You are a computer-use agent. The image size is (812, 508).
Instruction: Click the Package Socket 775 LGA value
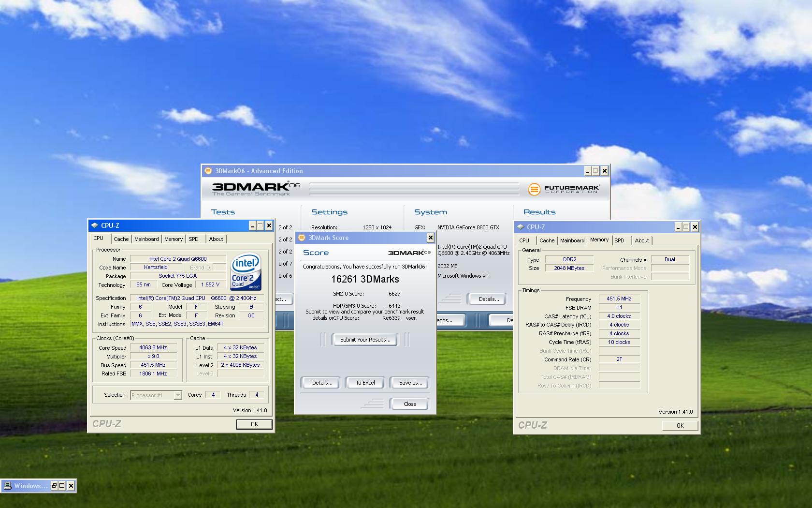point(178,276)
